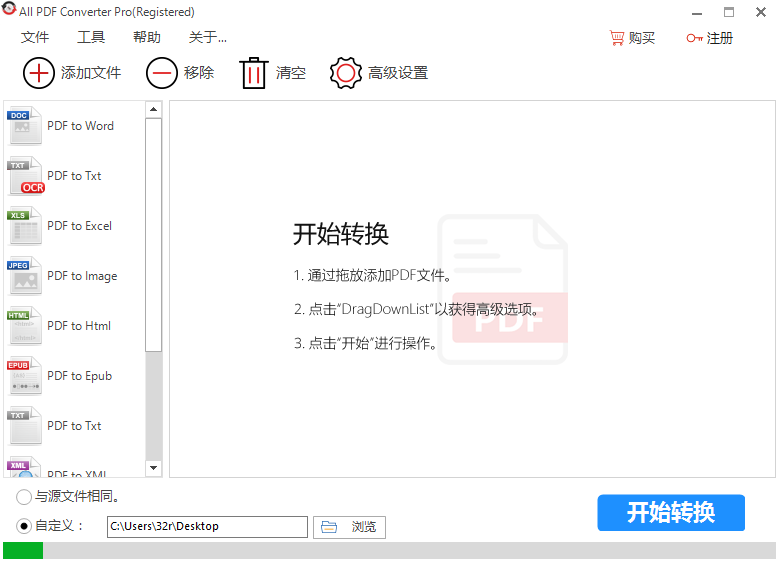Screen dimensions: 777x564
Task: Select the OCR PDF to Txt icon
Action: [x=26, y=176]
